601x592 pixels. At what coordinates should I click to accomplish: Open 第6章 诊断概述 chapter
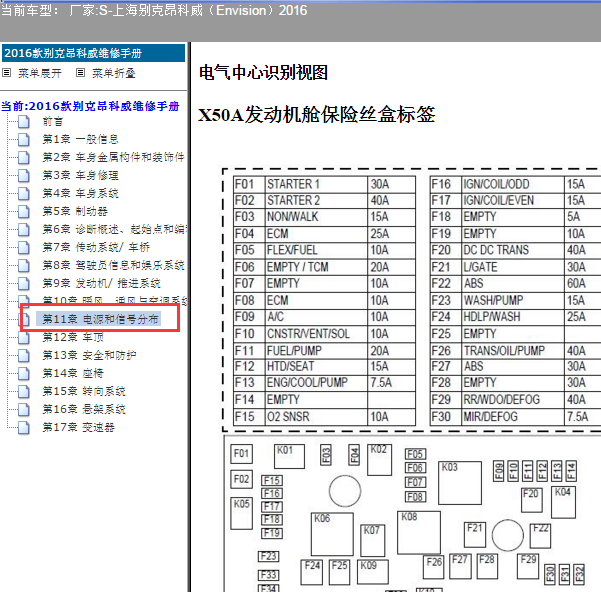(114, 229)
